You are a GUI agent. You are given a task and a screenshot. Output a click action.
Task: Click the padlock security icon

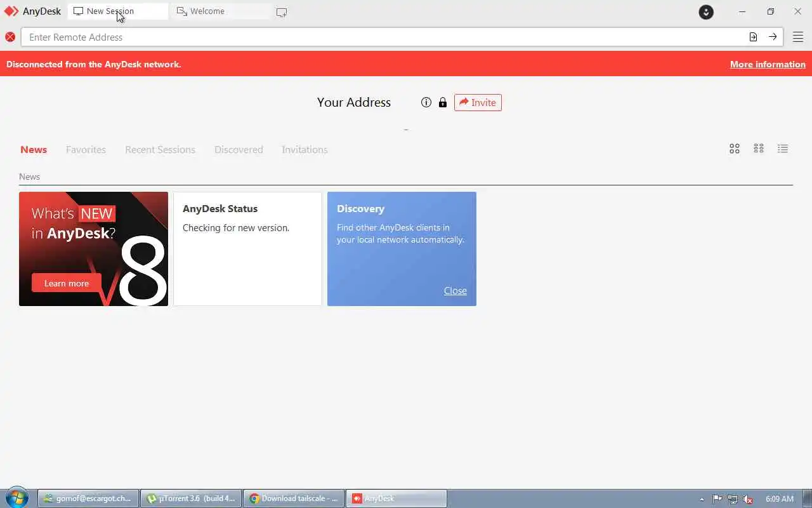[443, 102]
